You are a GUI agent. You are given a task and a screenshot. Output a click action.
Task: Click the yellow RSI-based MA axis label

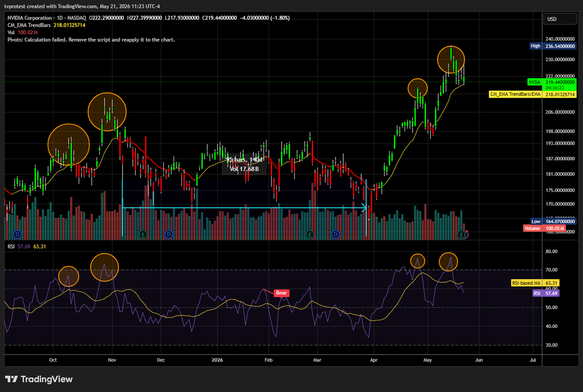(x=535, y=283)
